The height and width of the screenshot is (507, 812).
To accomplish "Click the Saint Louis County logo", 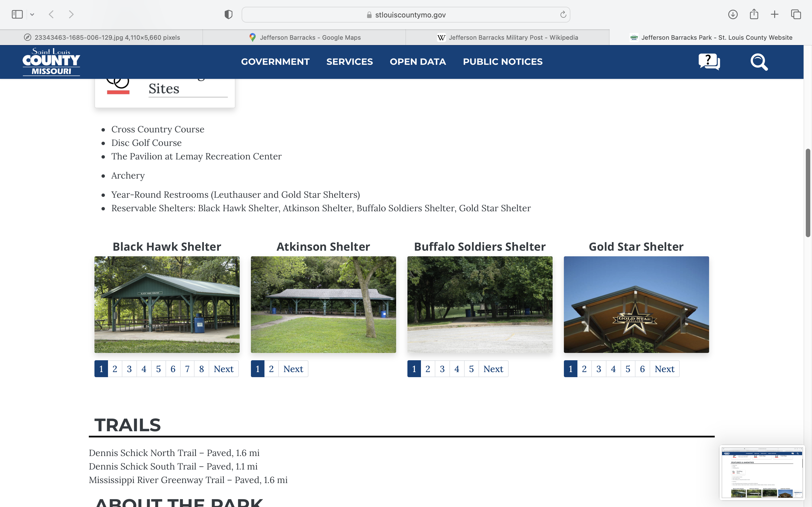I will 51,62.
